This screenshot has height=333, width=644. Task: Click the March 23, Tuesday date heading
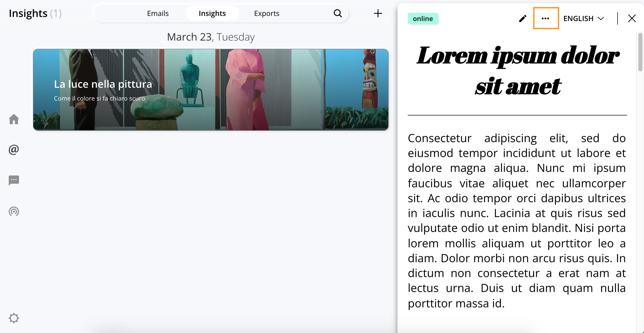[x=211, y=37]
